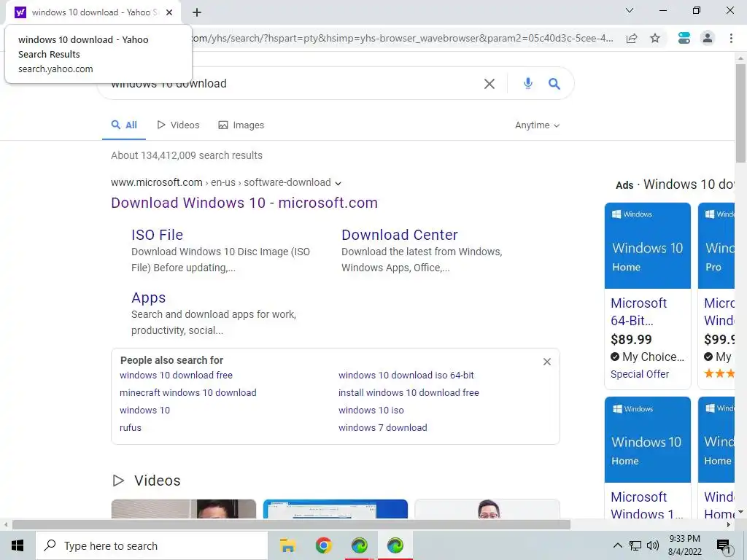Screen dimensions: 747x560
Task: Click the rufus suggestion
Action: (x=131, y=427)
